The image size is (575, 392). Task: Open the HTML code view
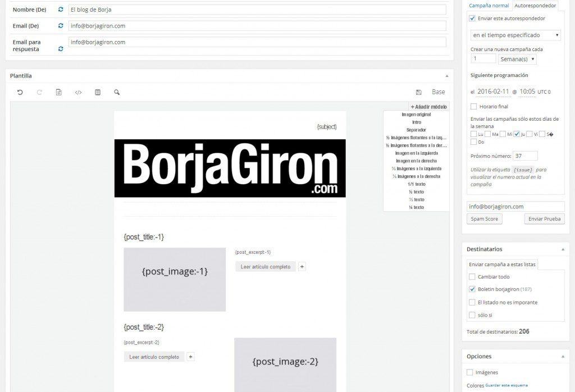78,93
